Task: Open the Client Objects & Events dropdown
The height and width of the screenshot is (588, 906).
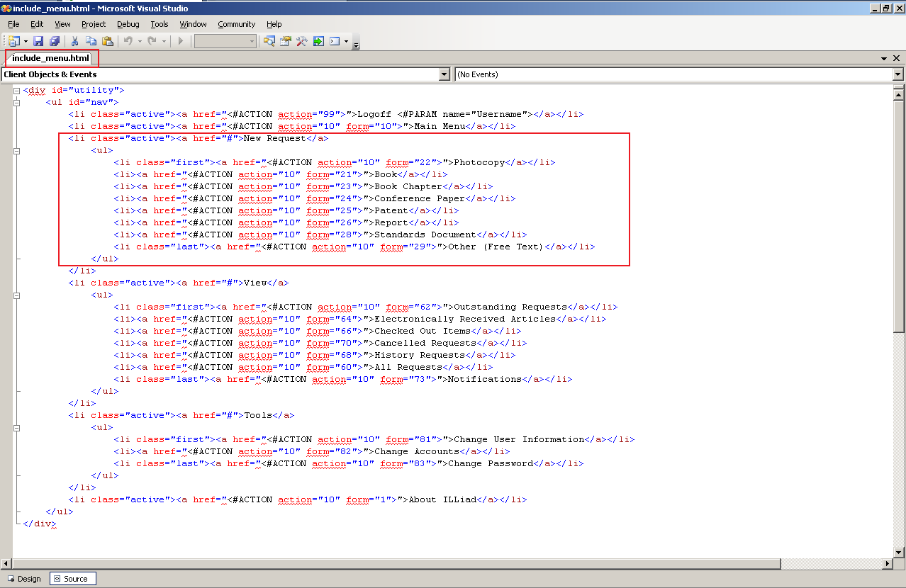Action: [x=444, y=74]
